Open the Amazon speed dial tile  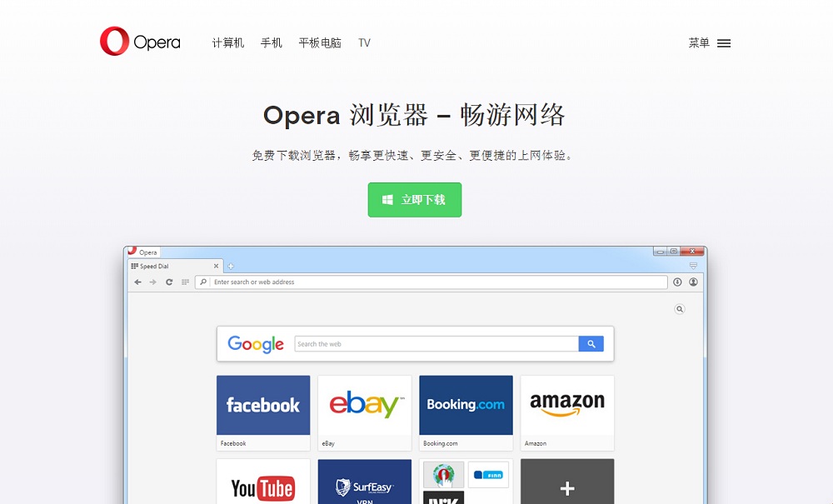click(x=567, y=412)
